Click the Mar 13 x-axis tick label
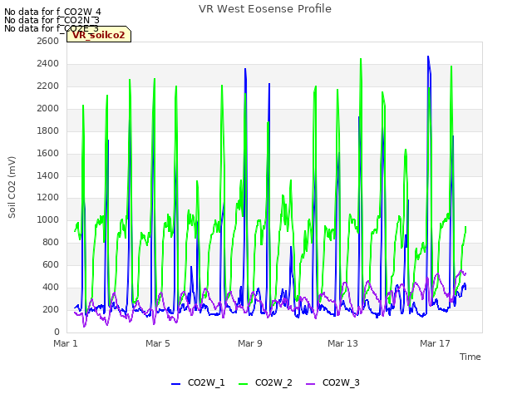This screenshot has width=532, height=399. coord(342,343)
